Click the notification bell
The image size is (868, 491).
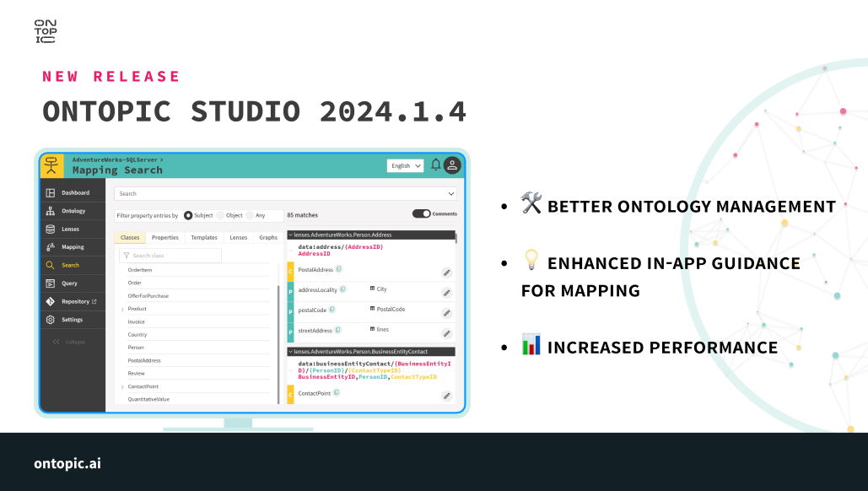(434, 165)
